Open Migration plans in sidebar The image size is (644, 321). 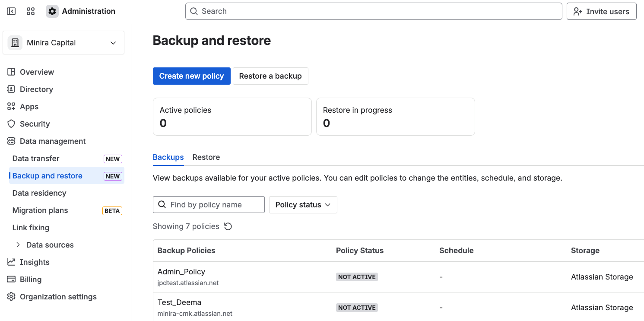[x=67, y=210]
